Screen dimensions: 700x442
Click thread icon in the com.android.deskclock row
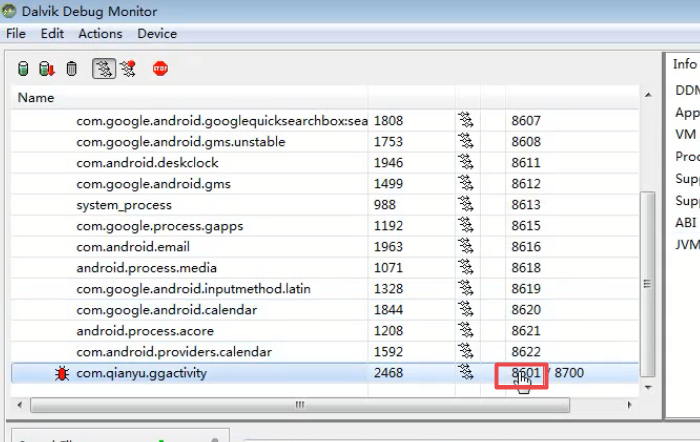click(x=466, y=162)
